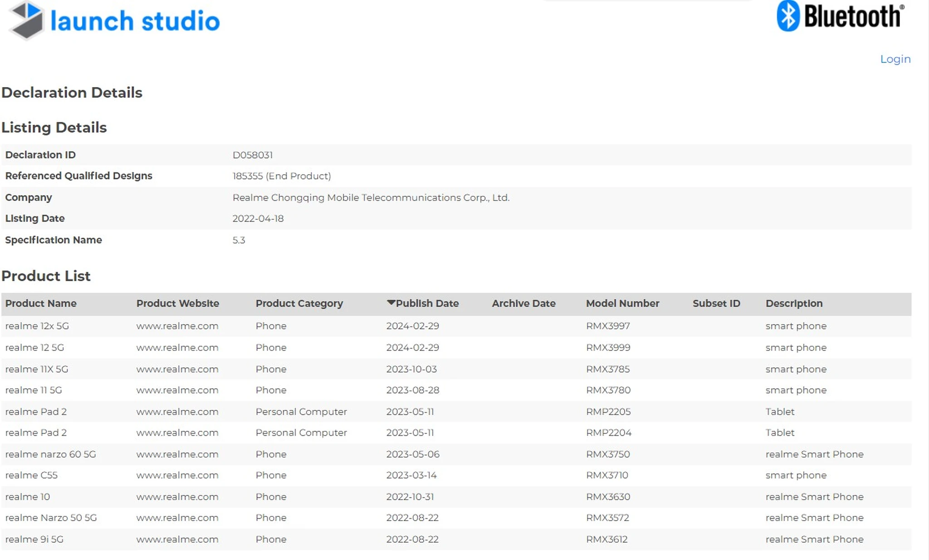The height and width of the screenshot is (560, 929).
Task: Click smart phone description for RMX3710
Action: [796, 475]
